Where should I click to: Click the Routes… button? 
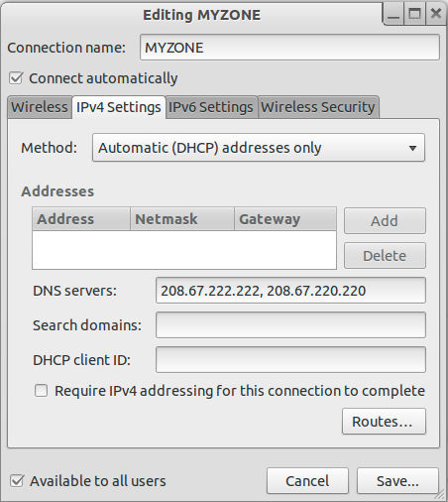click(x=384, y=422)
